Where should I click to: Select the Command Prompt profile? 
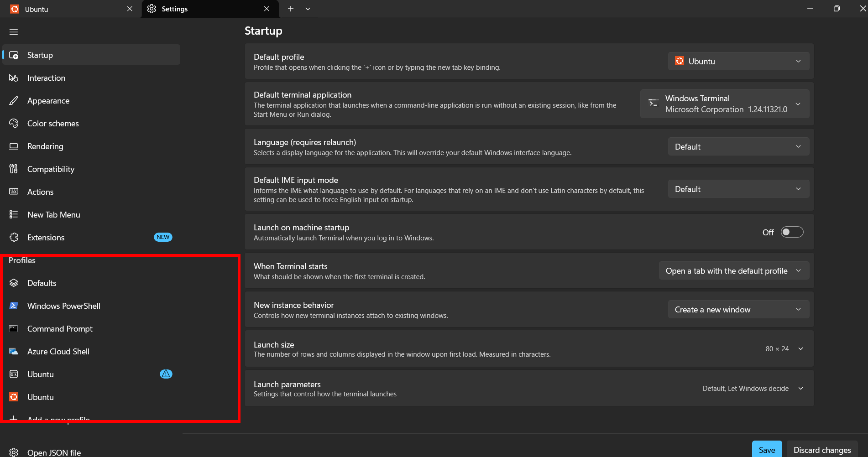tap(91, 329)
